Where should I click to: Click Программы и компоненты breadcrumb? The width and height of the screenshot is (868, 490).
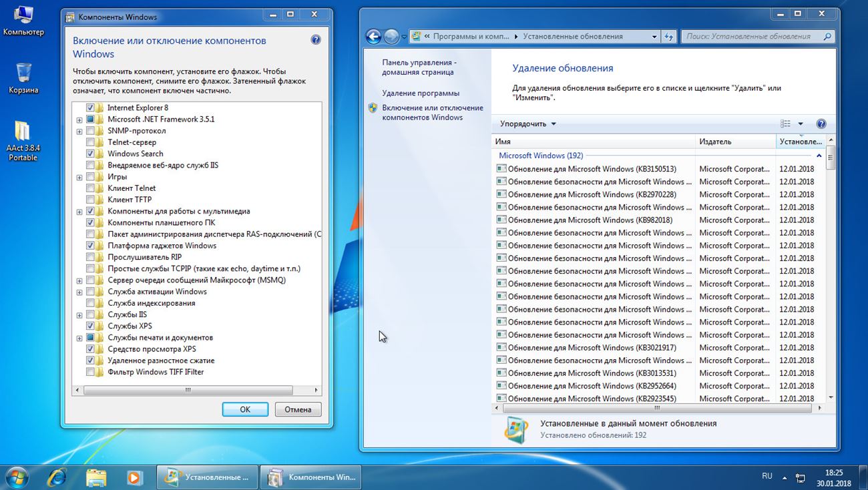click(x=473, y=37)
